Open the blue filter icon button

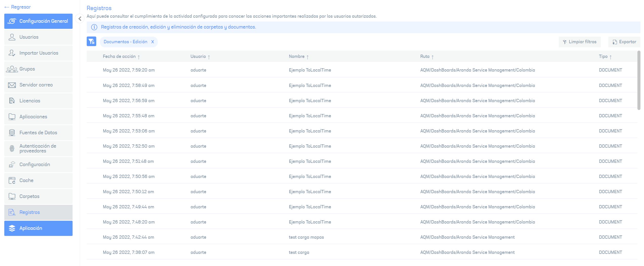pos(92,41)
